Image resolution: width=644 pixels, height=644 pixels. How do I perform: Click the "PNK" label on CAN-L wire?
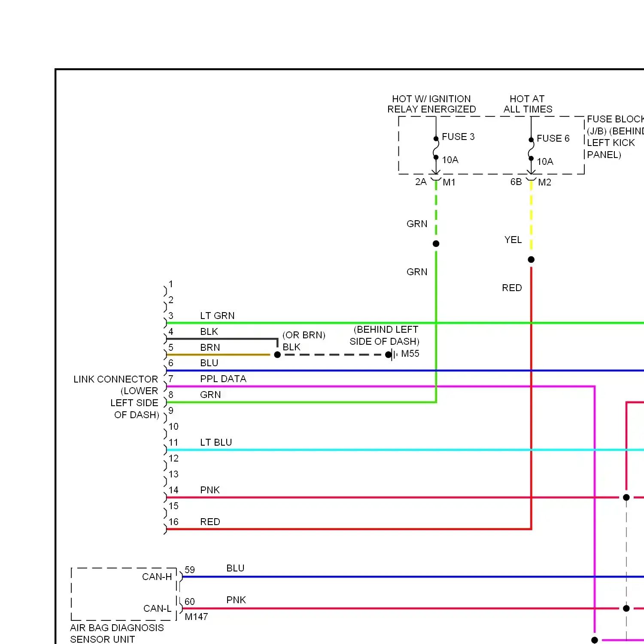(x=236, y=600)
